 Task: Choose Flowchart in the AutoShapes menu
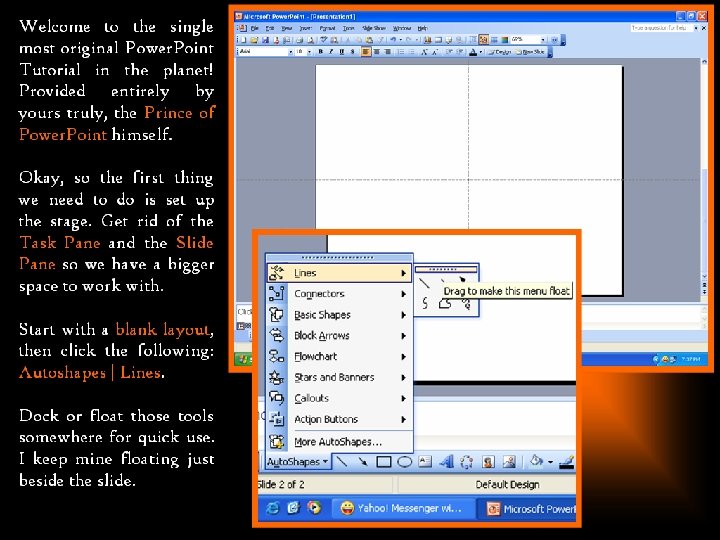(x=339, y=356)
